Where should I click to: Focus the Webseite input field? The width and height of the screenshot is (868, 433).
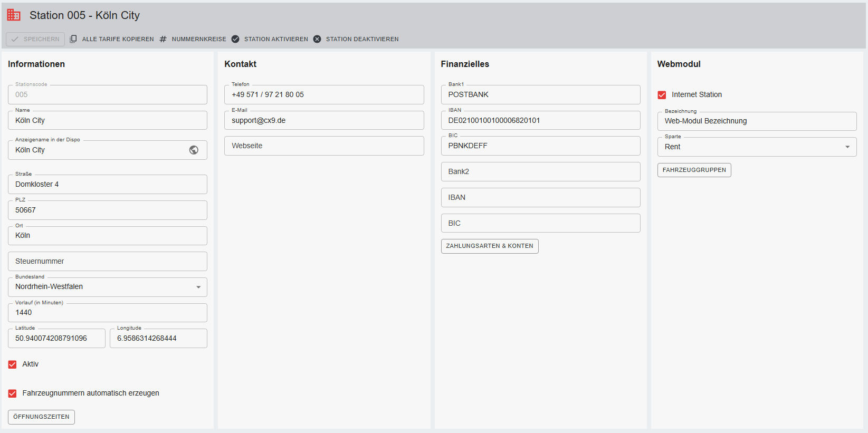(x=323, y=146)
